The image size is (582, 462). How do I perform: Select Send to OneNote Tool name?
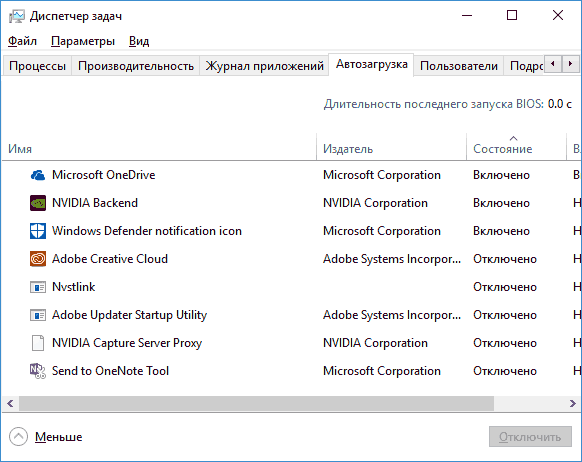(110, 371)
